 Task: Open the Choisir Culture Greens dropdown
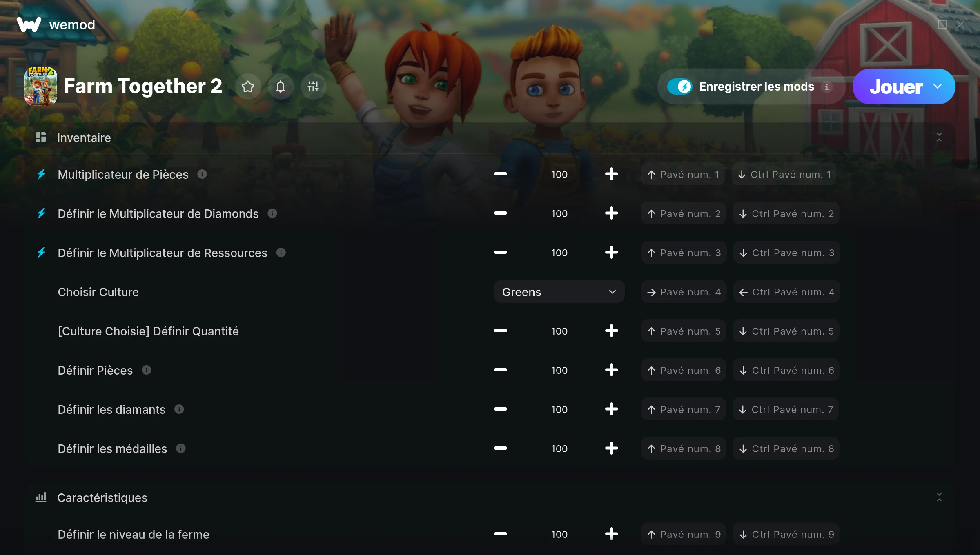559,292
